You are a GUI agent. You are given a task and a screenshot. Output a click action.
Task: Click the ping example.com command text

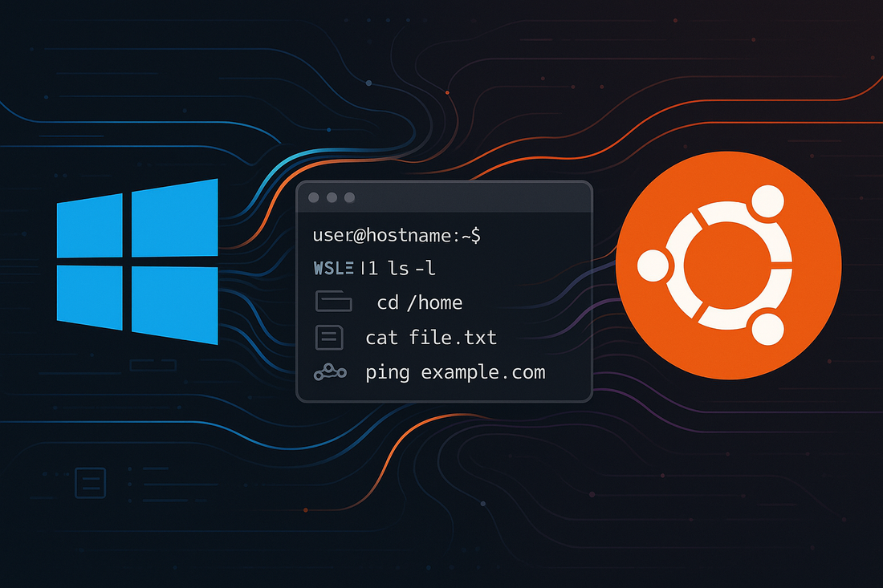(455, 373)
